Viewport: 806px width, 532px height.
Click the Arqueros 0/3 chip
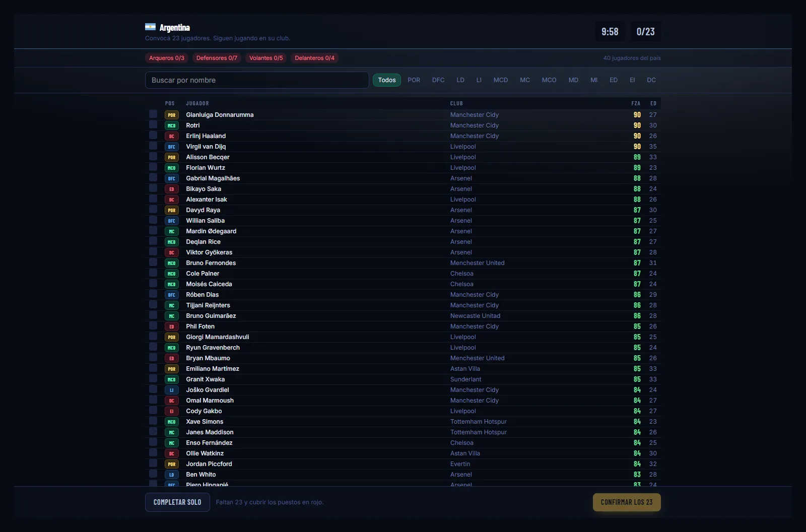click(167, 58)
